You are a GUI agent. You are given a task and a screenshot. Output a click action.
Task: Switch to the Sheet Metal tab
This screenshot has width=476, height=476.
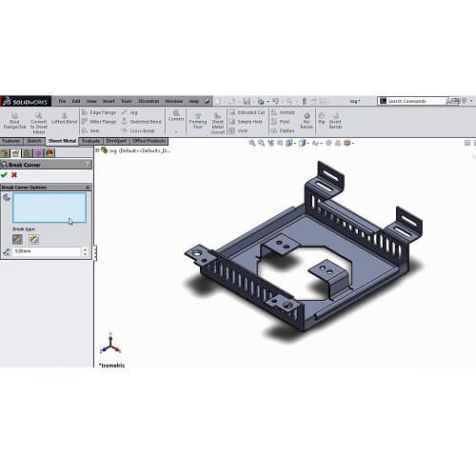[62, 141]
